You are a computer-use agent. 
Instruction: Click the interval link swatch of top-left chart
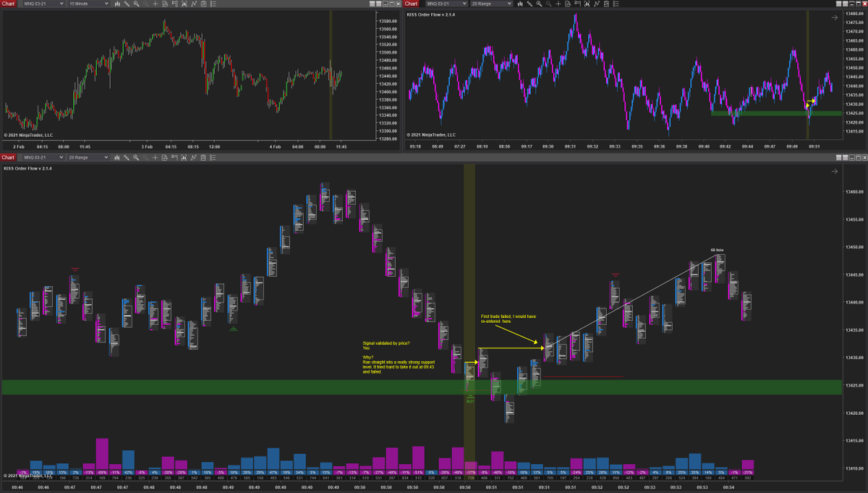tap(379, 4)
